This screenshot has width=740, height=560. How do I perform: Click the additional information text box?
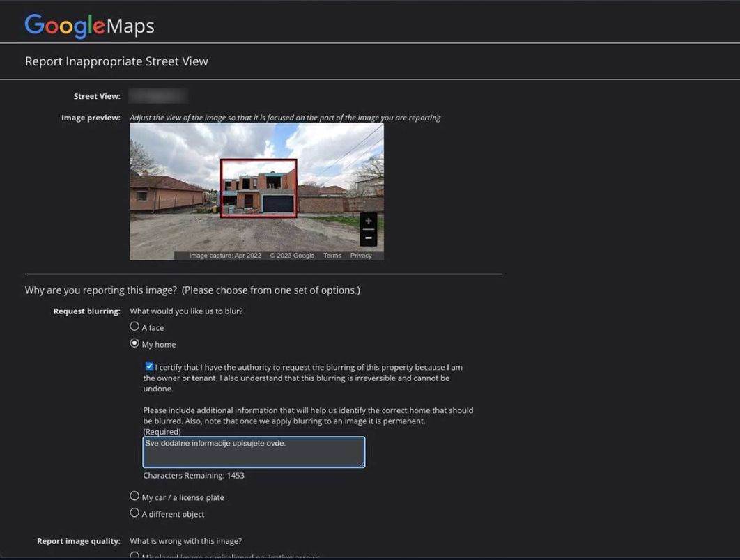tap(254, 451)
